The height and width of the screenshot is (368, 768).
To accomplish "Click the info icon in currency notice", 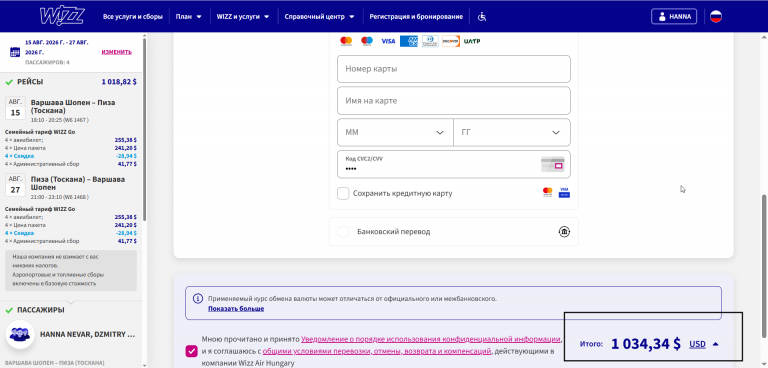I will pos(198,298).
